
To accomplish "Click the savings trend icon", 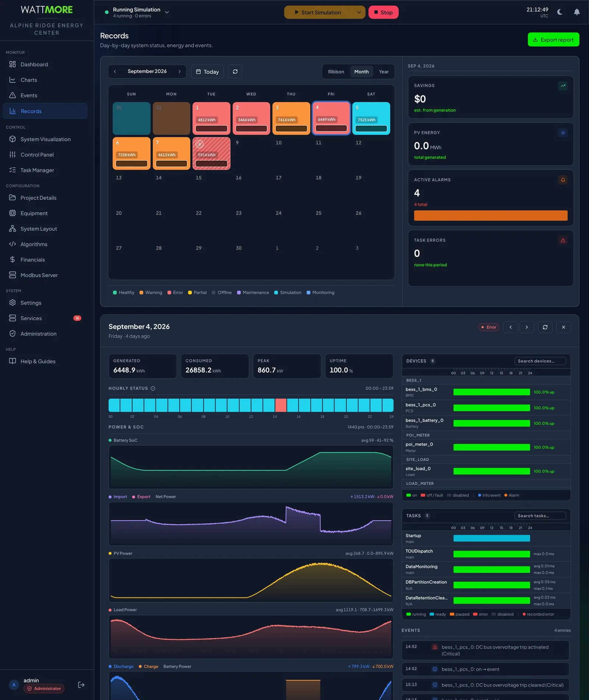I will coord(563,86).
